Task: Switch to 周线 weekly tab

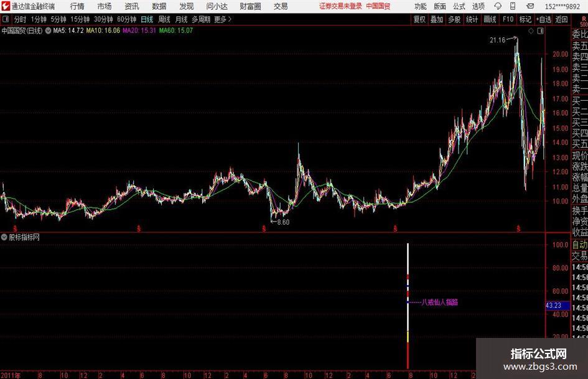Action: point(164,19)
